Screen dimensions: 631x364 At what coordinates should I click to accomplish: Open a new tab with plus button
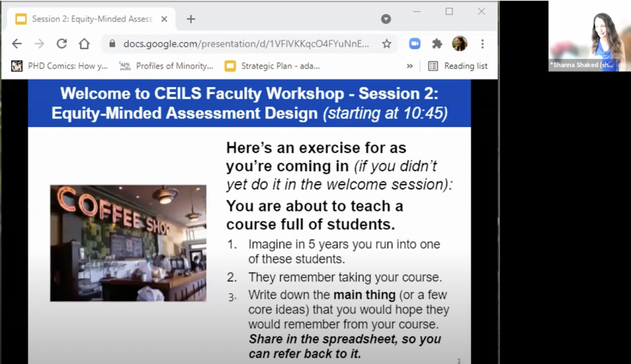191,19
